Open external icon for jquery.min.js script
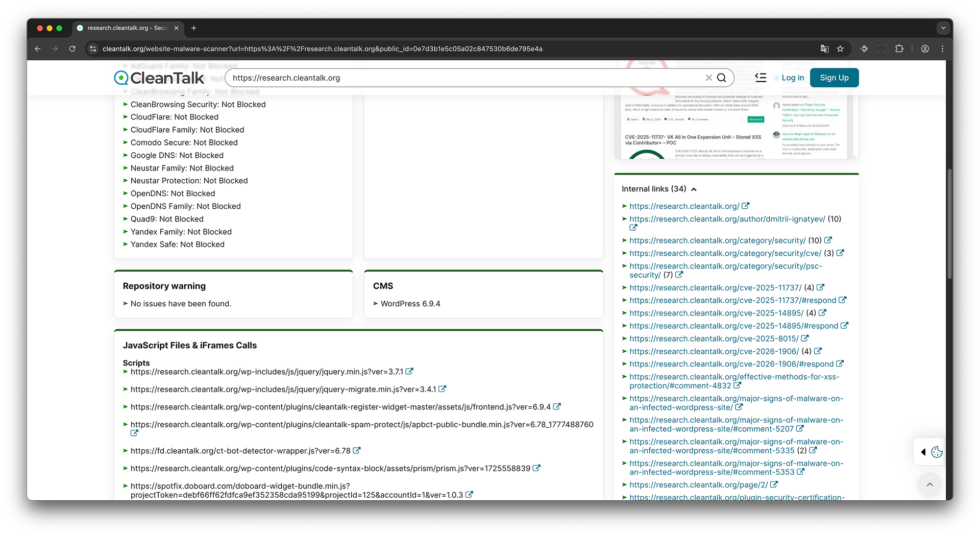Viewport: 980px width, 536px height. [409, 372]
